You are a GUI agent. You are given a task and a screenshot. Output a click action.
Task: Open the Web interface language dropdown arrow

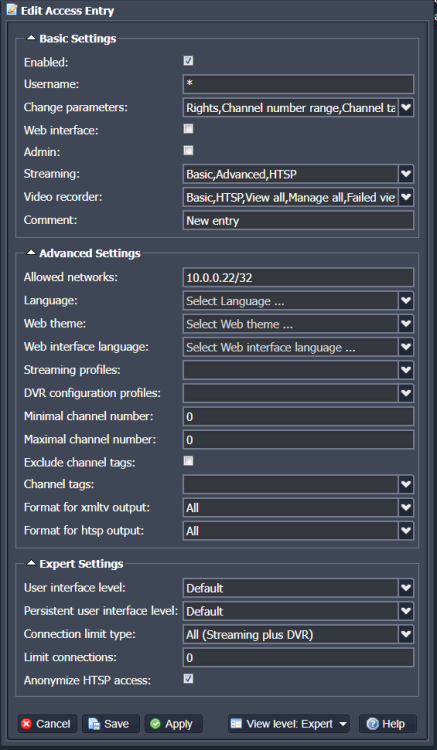click(x=406, y=347)
